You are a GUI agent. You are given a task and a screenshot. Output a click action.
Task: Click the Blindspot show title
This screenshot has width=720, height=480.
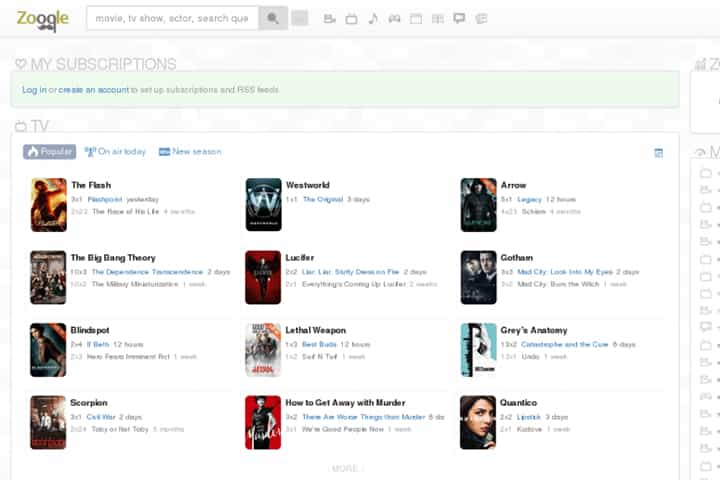point(90,330)
